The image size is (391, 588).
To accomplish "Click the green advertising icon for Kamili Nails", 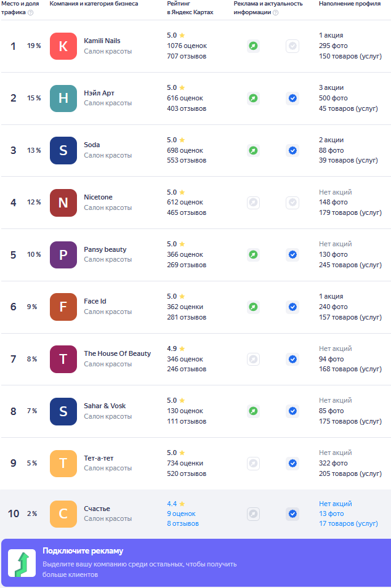I will [253, 46].
